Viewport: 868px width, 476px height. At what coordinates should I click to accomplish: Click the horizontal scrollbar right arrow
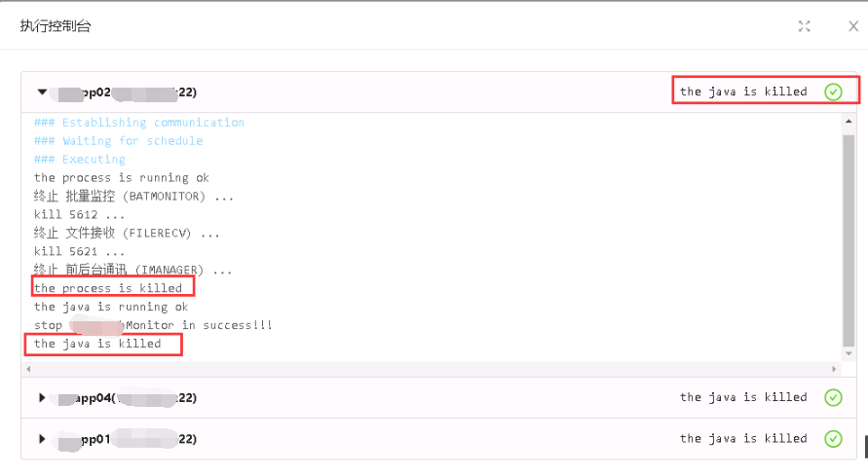(834, 370)
